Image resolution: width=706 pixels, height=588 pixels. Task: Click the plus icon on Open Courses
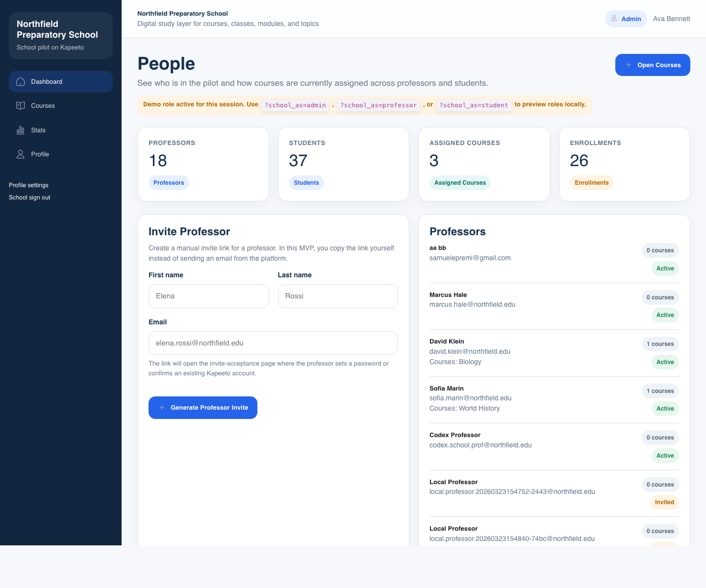(629, 65)
